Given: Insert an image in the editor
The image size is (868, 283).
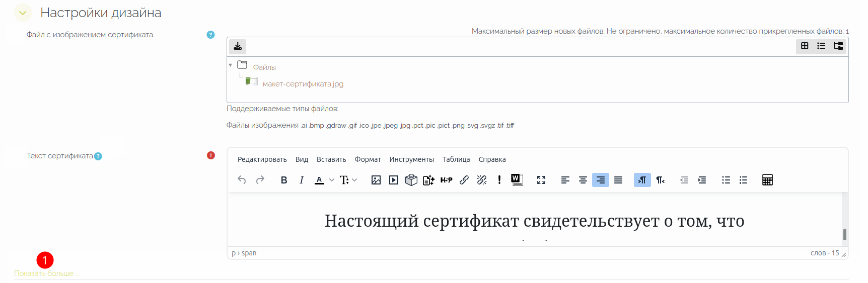Looking at the screenshot, I should 376,180.
